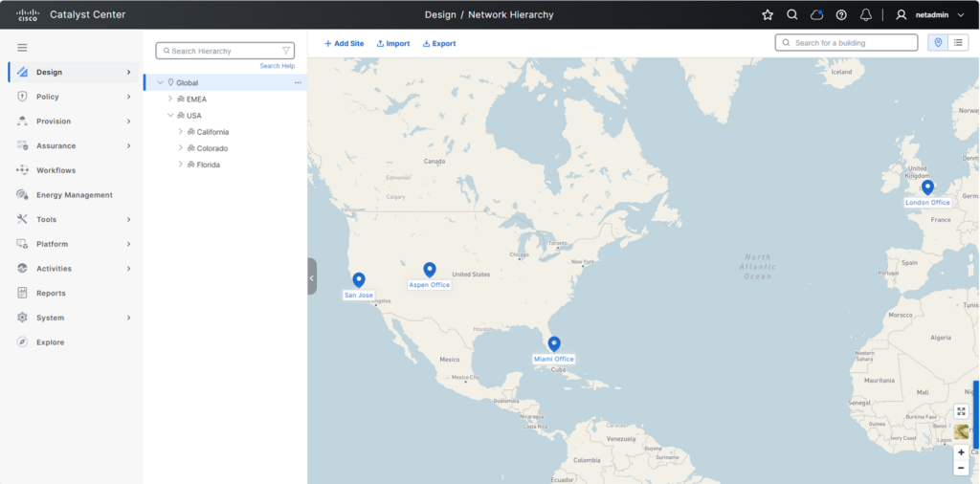Open the Workflows menu item

coord(73,170)
